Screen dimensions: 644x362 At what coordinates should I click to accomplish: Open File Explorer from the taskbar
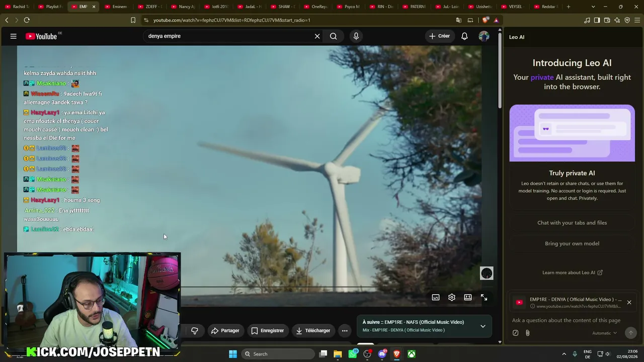click(338, 354)
